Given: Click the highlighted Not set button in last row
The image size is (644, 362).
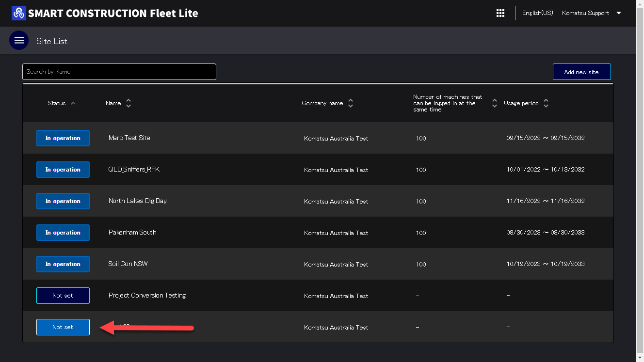Looking at the screenshot, I should pyautogui.click(x=63, y=327).
